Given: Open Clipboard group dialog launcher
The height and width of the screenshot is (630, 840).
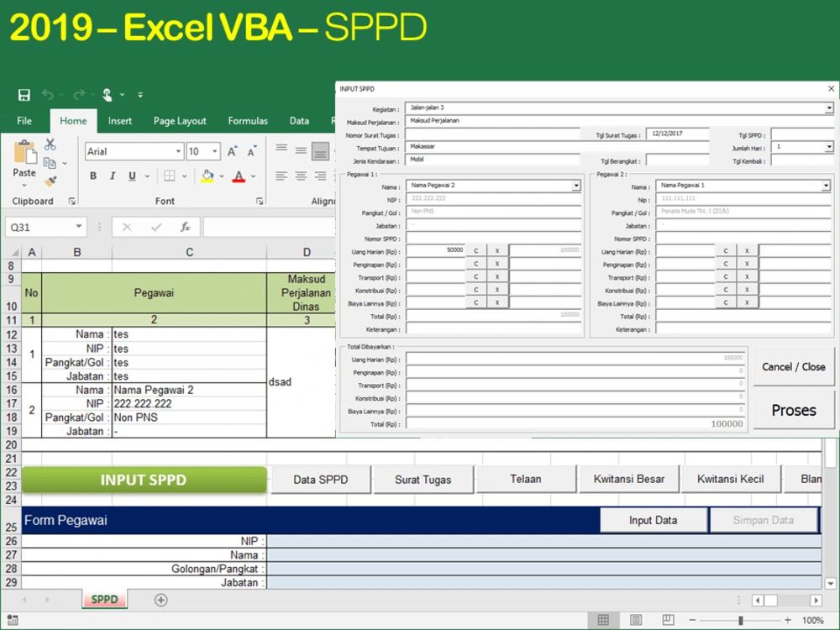Looking at the screenshot, I should click(x=71, y=202).
